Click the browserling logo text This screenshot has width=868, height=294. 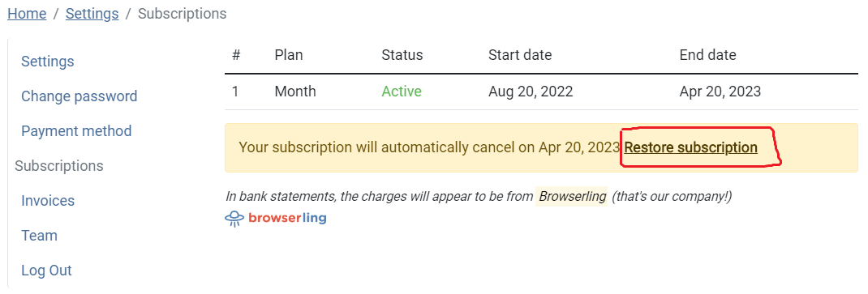pyautogui.click(x=287, y=218)
